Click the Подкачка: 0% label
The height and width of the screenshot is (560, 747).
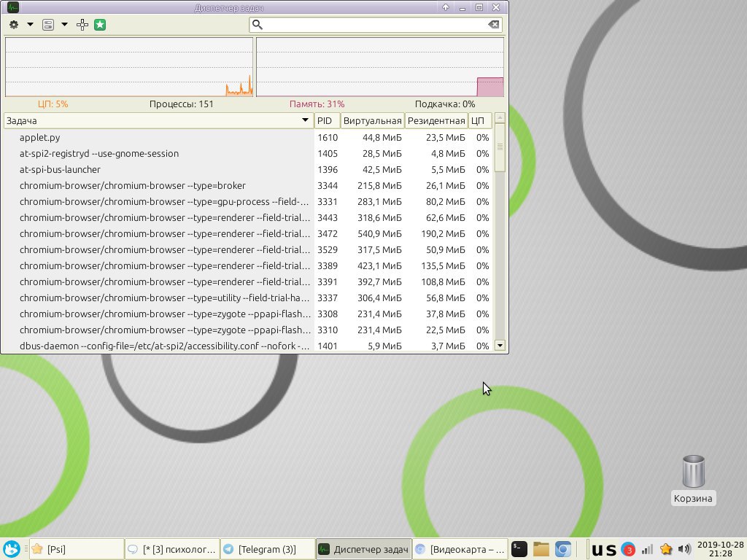[x=445, y=104]
